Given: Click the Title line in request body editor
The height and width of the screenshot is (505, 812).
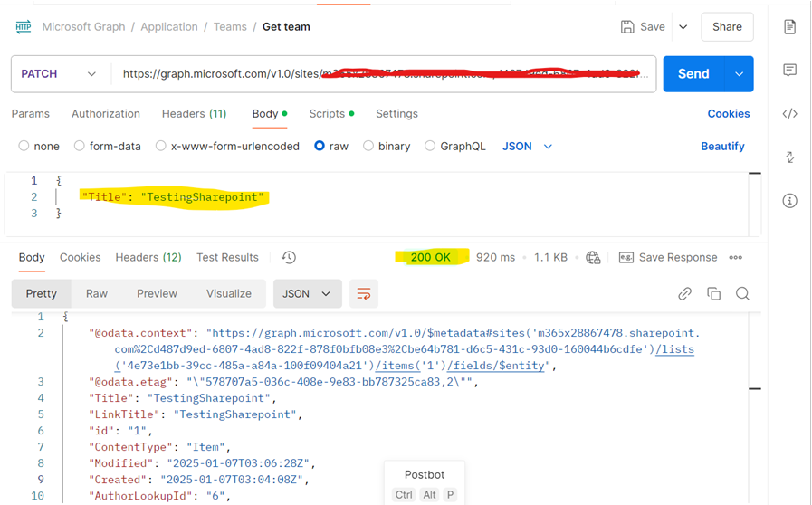Looking at the screenshot, I should click(173, 196).
